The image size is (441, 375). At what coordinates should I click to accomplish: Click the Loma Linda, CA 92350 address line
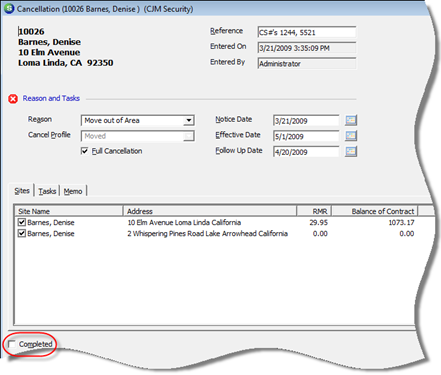point(66,63)
